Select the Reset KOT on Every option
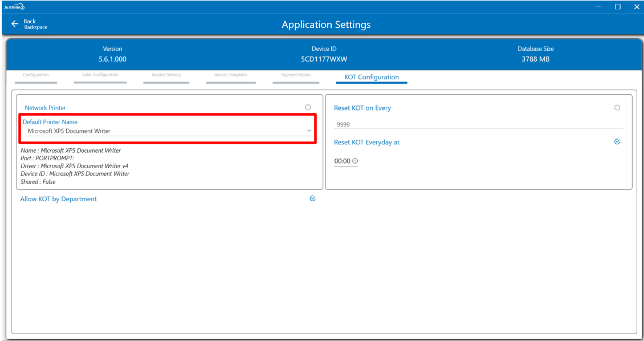 tap(617, 108)
